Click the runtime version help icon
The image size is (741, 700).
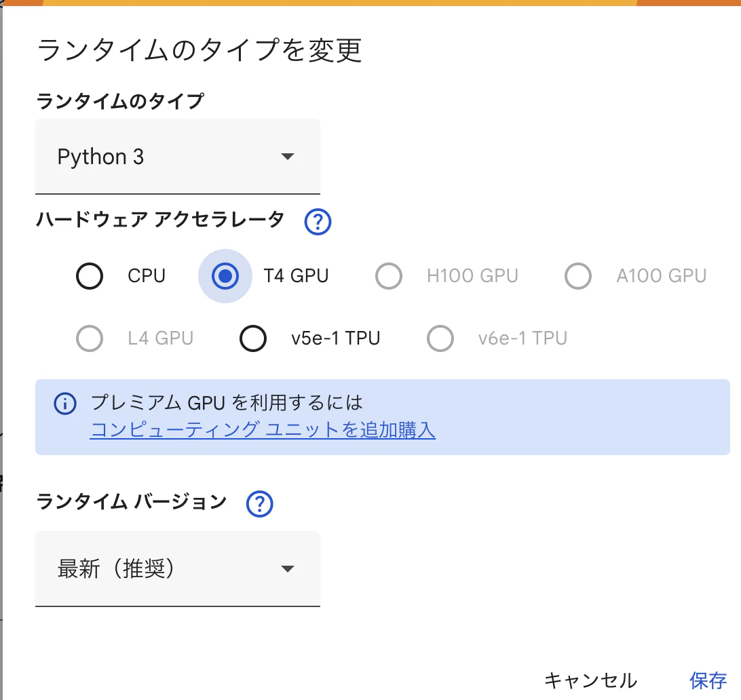click(259, 503)
